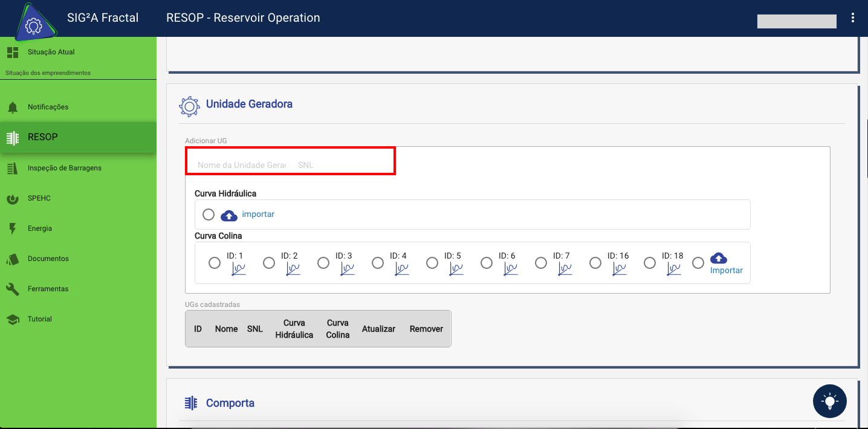Open the curve chart icon for ID: 5
868x429 pixels.
pyautogui.click(x=456, y=269)
